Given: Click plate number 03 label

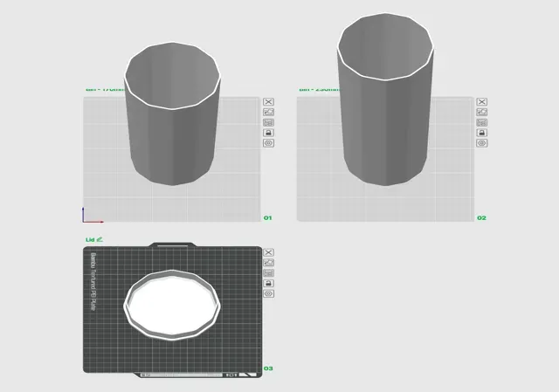Looking at the screenshot, I should [268, 368].
